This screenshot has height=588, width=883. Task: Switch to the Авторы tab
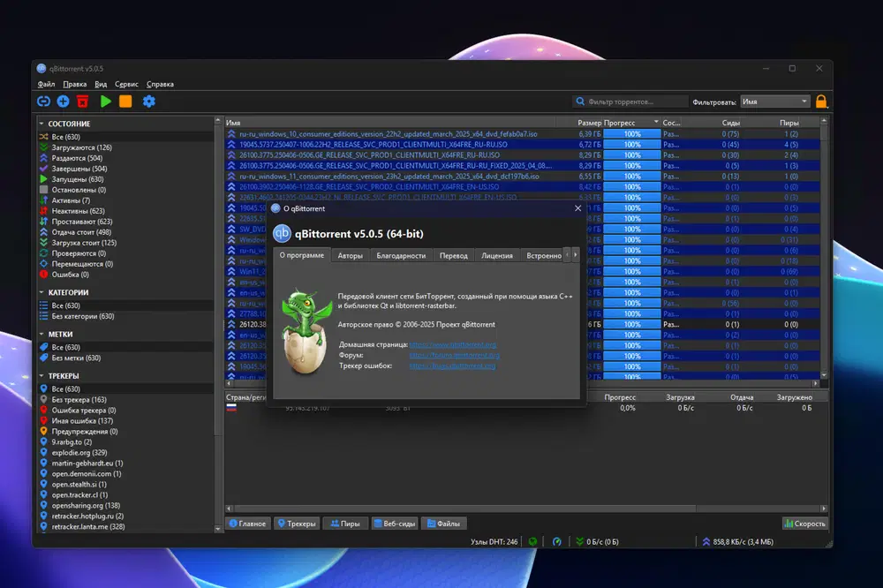351,256
